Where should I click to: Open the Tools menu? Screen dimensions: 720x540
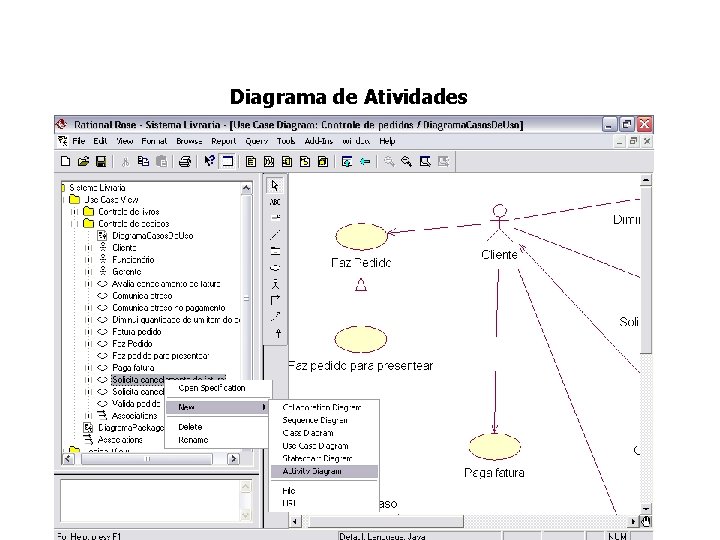(x=286, y=141)
